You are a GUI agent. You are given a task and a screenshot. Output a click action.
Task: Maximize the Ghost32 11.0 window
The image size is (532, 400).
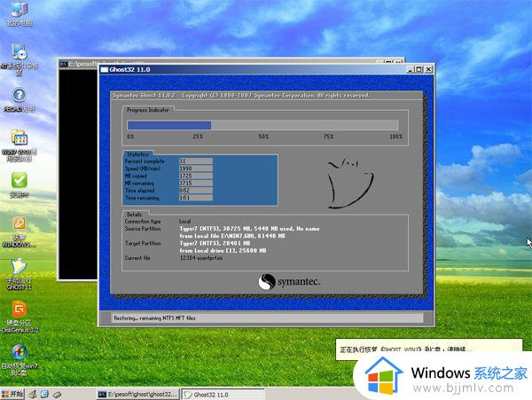(419, 69)
